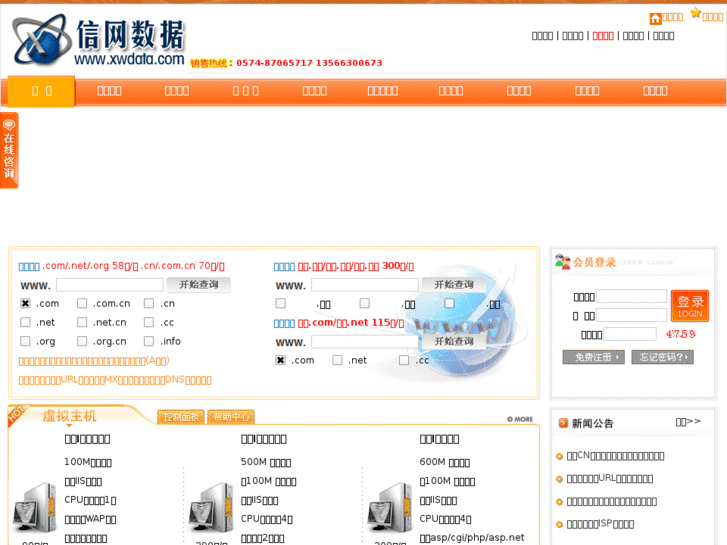Click the 4759 captcha image
The width and height of the screenshot is (727, 545).
pyautogui.click(x=681, y=334)
